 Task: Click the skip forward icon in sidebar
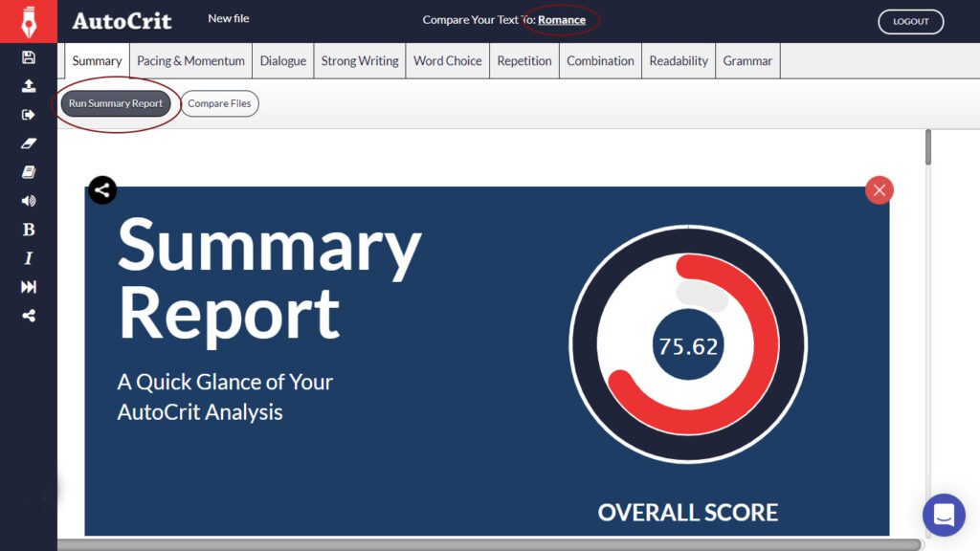click(29, 287)
